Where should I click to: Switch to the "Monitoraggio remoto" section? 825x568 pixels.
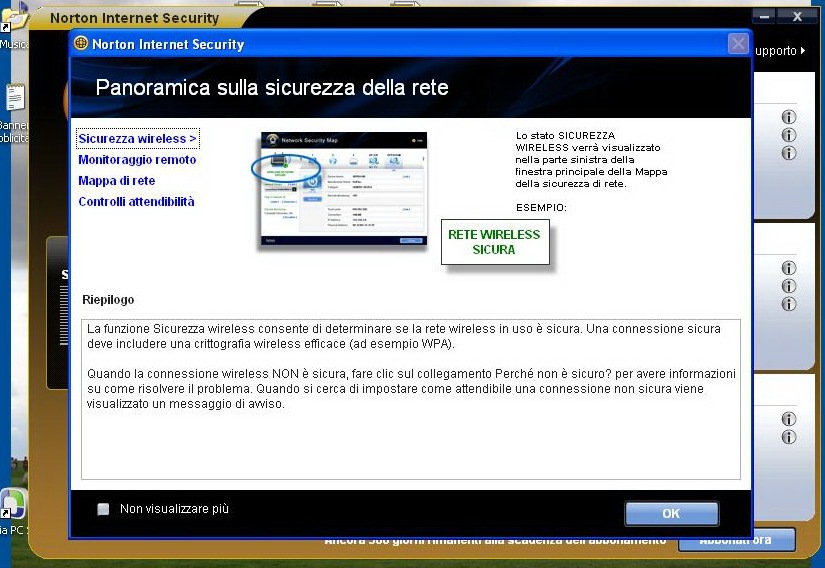[137, 160]
